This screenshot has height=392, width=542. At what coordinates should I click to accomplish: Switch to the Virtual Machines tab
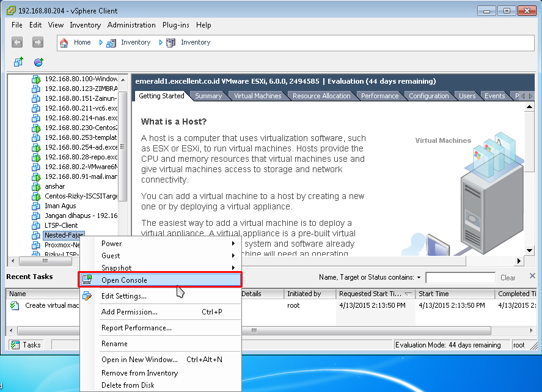point(257,96)
